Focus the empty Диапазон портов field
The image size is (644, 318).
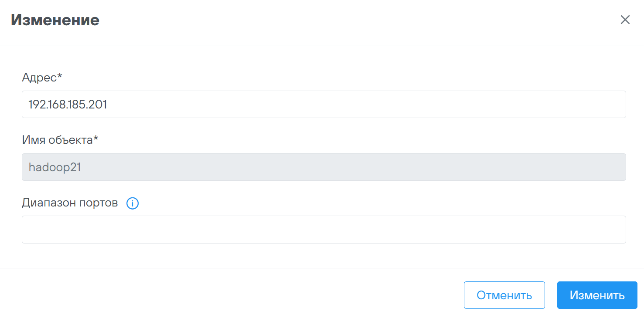324,230
